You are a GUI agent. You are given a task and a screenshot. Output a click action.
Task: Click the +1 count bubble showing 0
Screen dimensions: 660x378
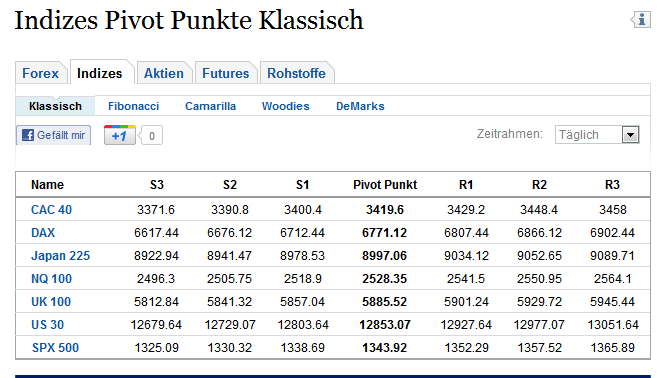152,136
